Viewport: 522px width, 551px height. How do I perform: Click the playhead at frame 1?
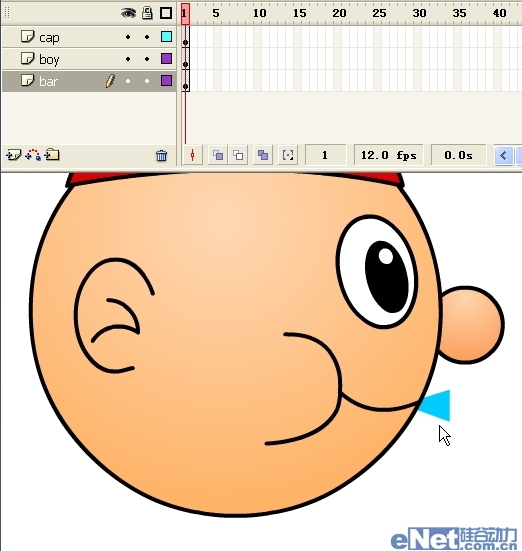pyautogui.click(x=185, y=14)
